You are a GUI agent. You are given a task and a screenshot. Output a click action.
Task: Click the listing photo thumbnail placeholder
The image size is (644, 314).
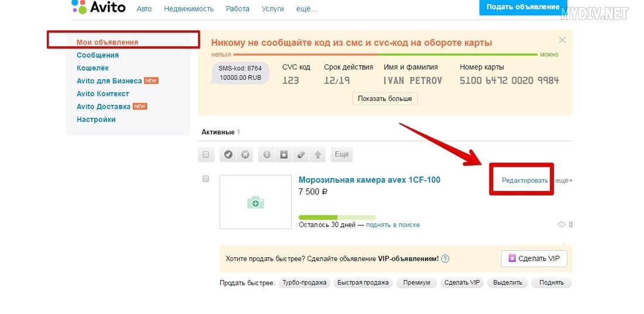point(255,202)
